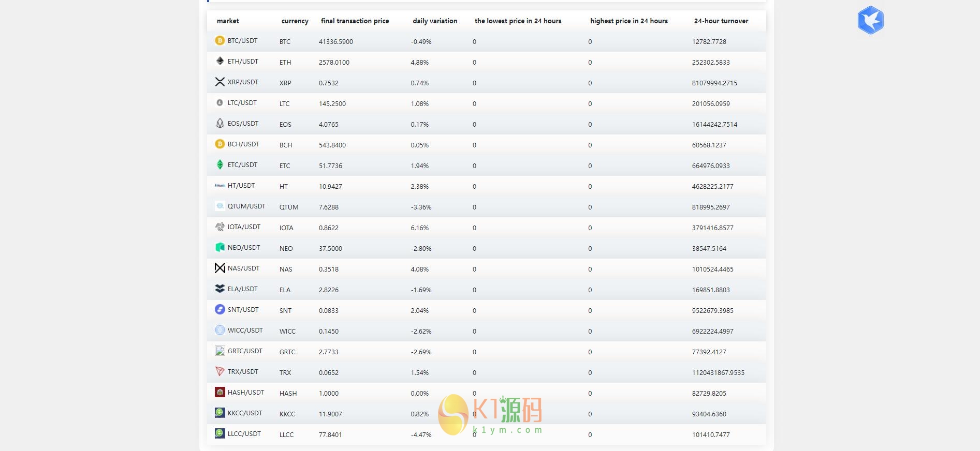
Task: Click the daily variation column header
Action: 435,21
